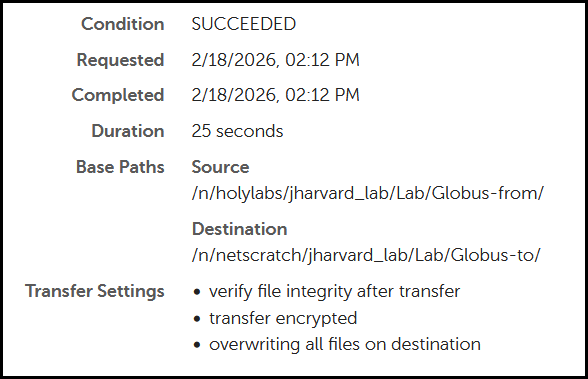Click the Destination heading
This screenshot has width=588, height=379.
240,229
